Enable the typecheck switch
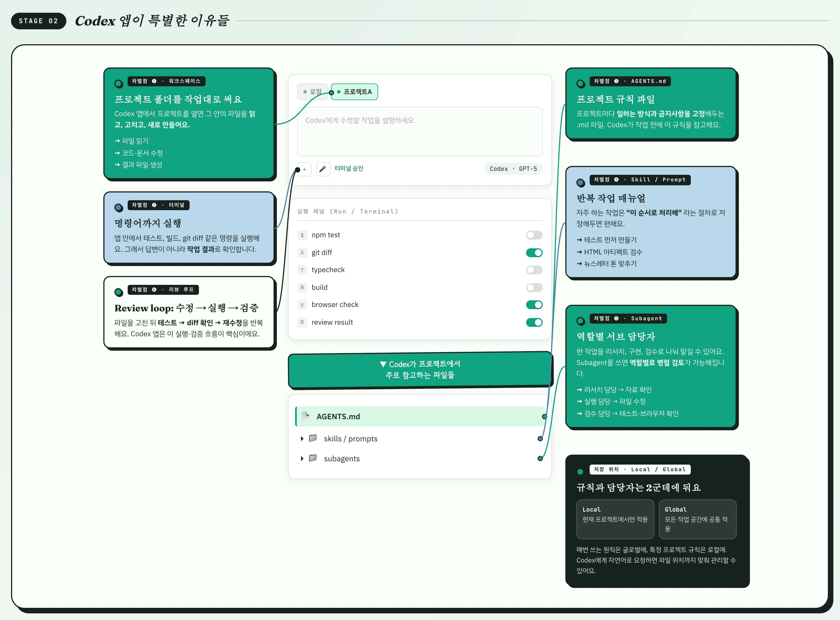The width and height of the screenshot is (840, 620). (534, 270)
